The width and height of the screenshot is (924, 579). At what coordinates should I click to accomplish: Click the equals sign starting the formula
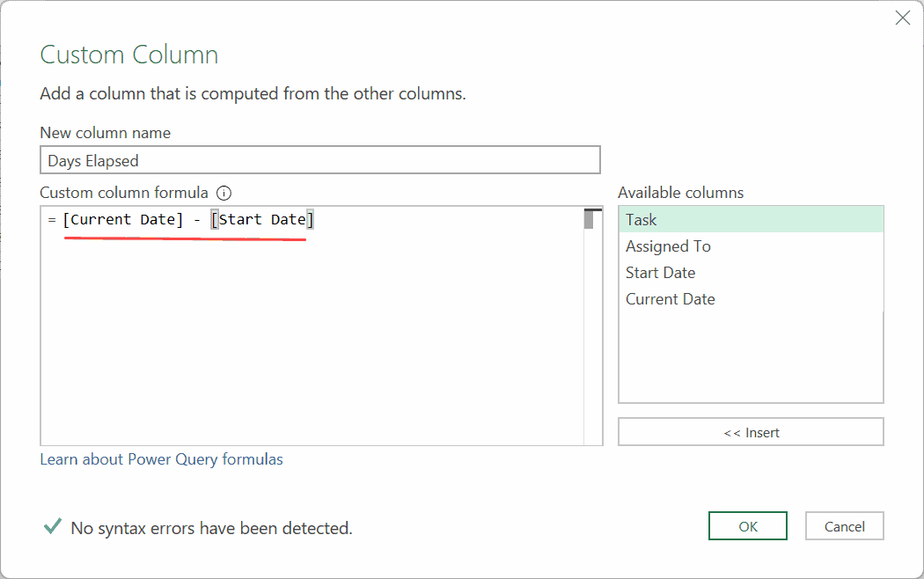coord(52,220)
